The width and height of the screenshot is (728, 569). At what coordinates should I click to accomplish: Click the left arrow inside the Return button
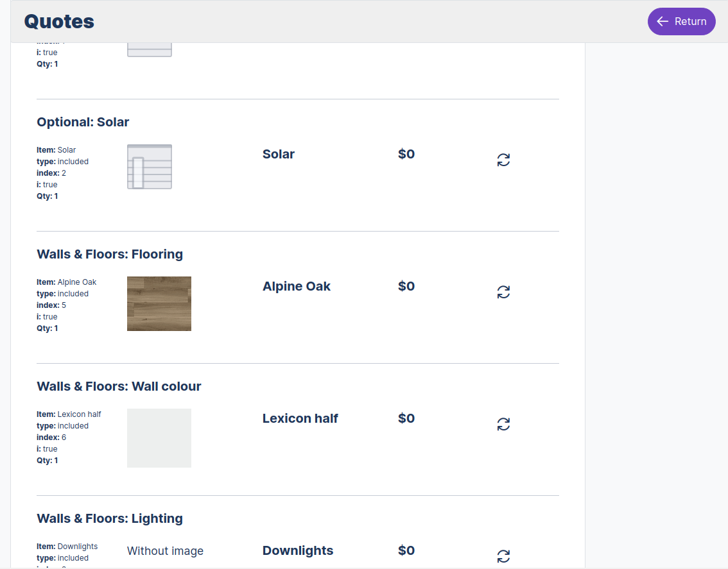(663, 21)
